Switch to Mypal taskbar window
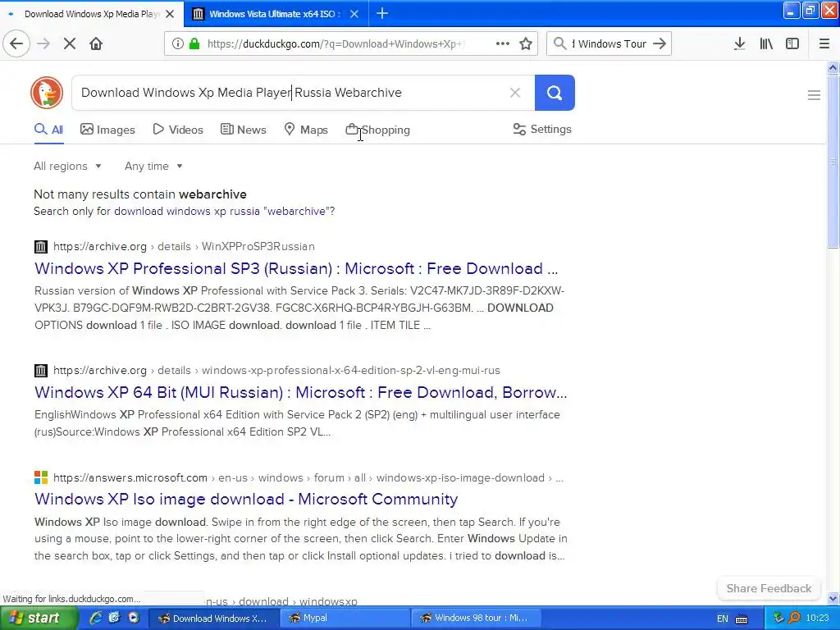Viewport: 840px width, 630px height. [x=345, y=618]
